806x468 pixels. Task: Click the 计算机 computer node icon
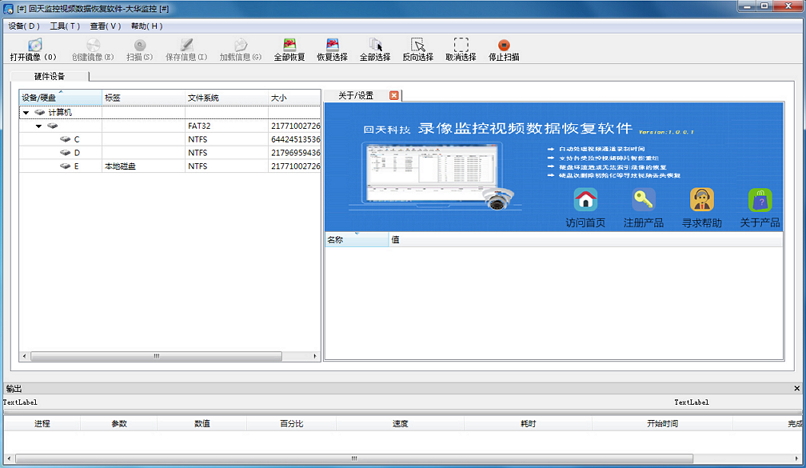[x=40, y=112]
